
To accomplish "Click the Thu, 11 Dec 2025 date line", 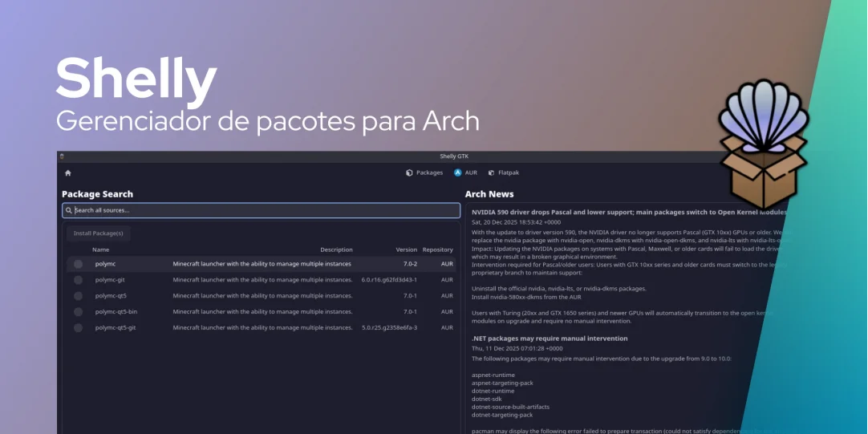I will [517, 349].
